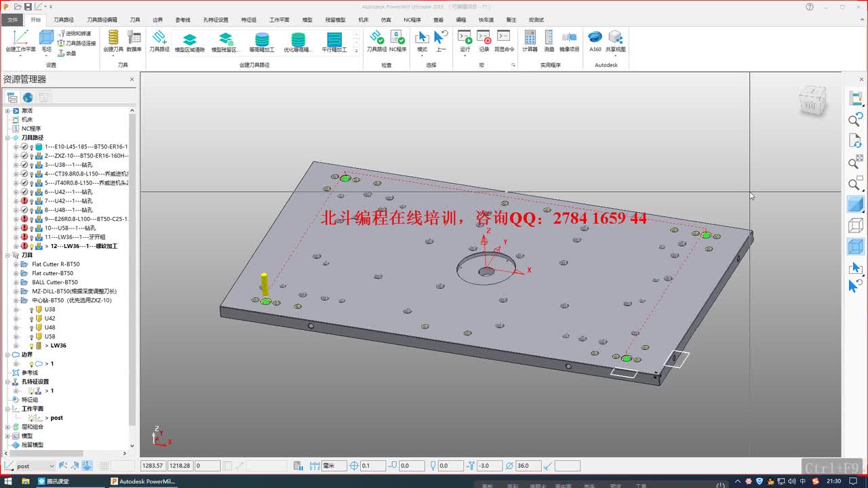Expand the Flat Cutter R-BT50 folder
The height and width of the screenshot is (488, 868).
[x=16, y=264]
